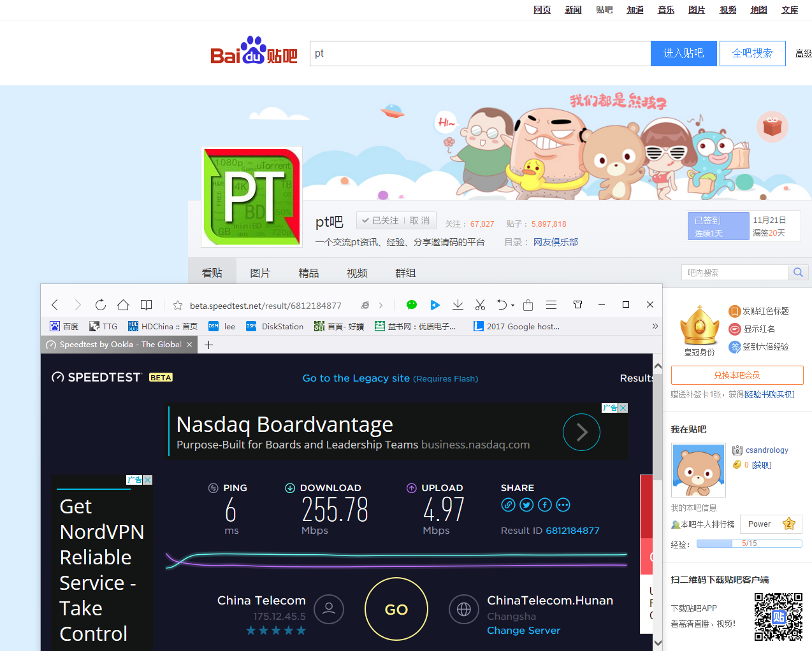The image size is (812, 651).
Task: Switch to the 群组 tab
Action: (x=405, y=273)
